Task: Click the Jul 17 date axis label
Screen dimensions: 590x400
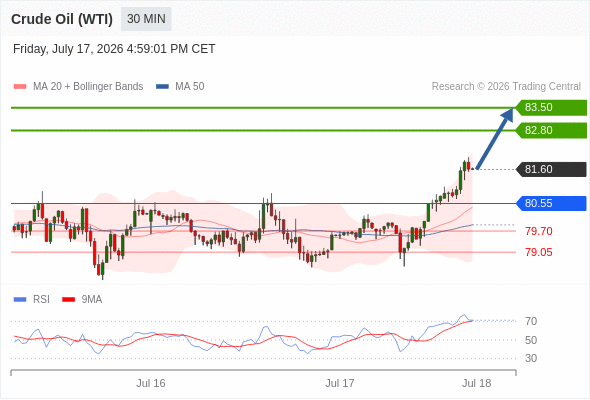Action: [x=340, y=383]
